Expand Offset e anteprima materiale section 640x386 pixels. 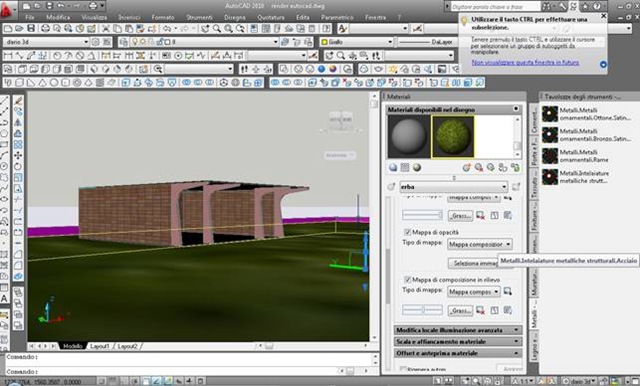tap(458, 353)
